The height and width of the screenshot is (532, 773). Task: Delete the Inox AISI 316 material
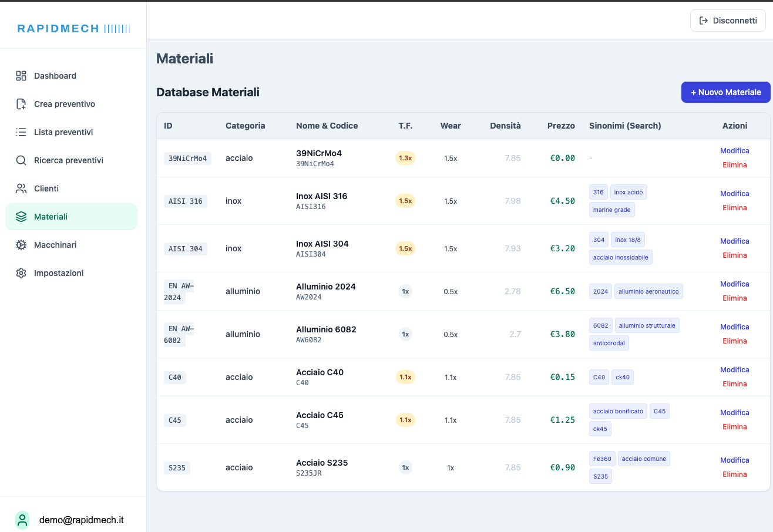pos(734,208)
